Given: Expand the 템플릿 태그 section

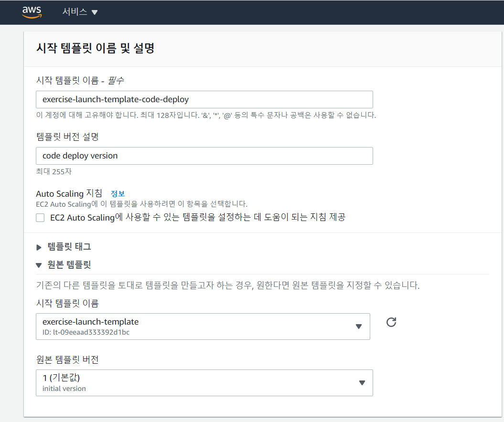Looking at the screenshot, I should [x=69, y=247].
